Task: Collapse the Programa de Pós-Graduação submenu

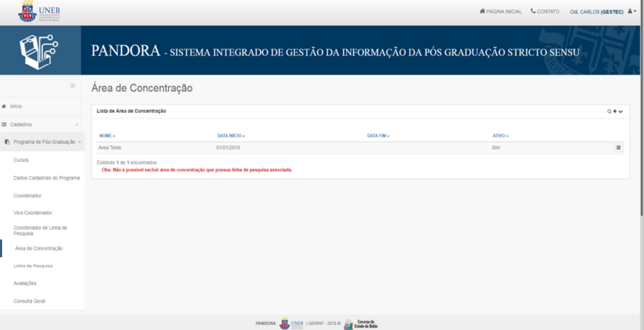Action: pos(42,142)
